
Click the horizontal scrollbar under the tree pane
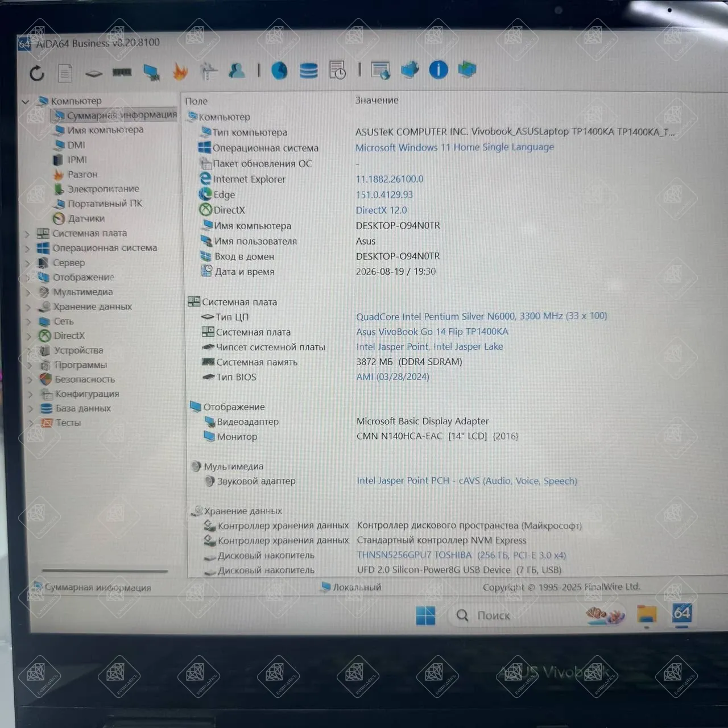105,570
